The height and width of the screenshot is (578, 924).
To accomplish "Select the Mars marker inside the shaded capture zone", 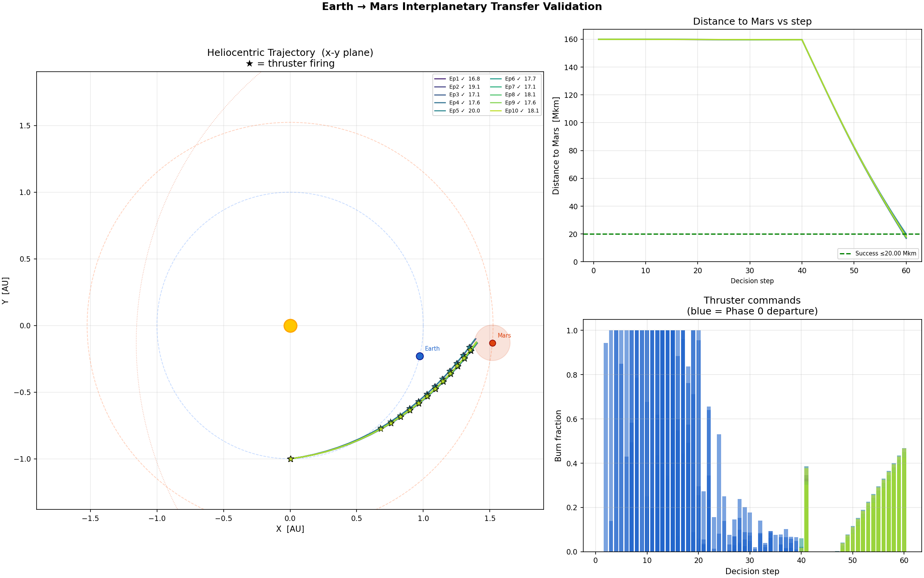I will [493, 343].
